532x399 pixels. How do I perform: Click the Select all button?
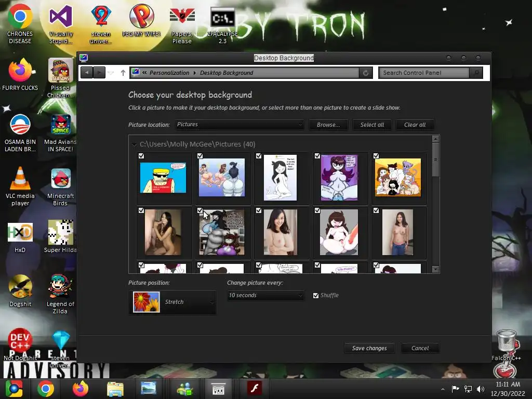372,125
